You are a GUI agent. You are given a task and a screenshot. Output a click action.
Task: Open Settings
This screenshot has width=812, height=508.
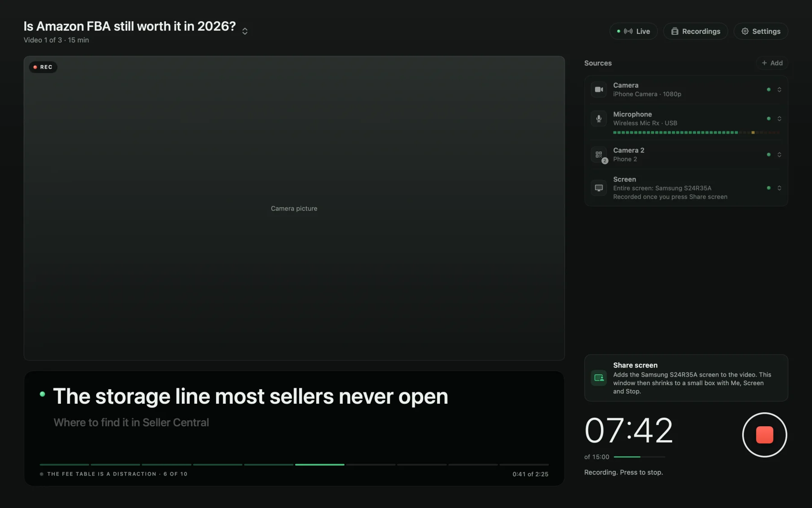(x=761, y=31)
